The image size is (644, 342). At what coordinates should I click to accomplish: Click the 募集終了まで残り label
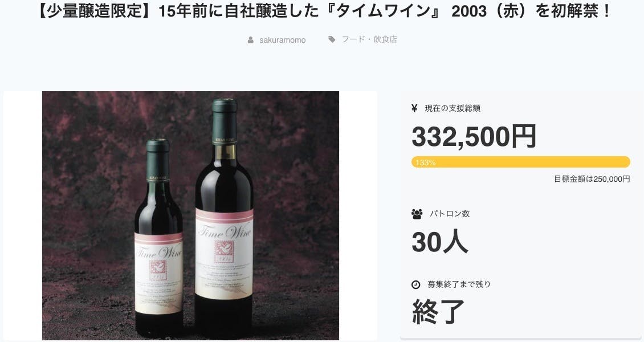click(x=459, y=284)
